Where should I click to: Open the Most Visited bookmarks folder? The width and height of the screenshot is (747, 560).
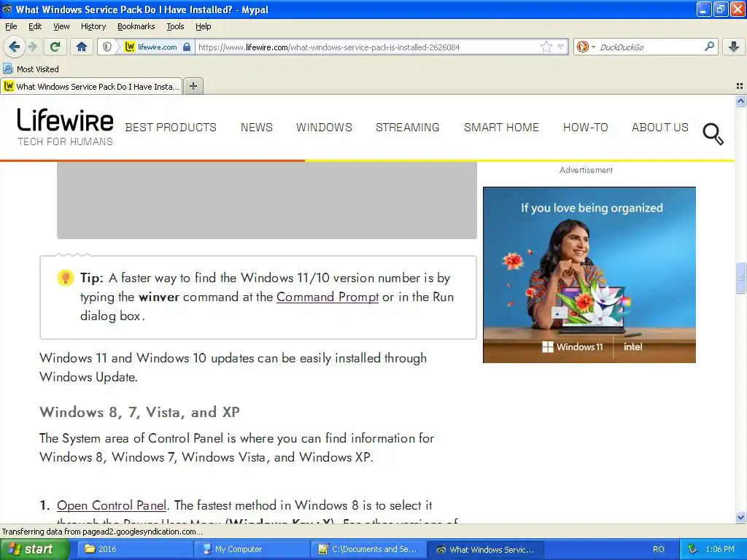(x=31, y=69)
